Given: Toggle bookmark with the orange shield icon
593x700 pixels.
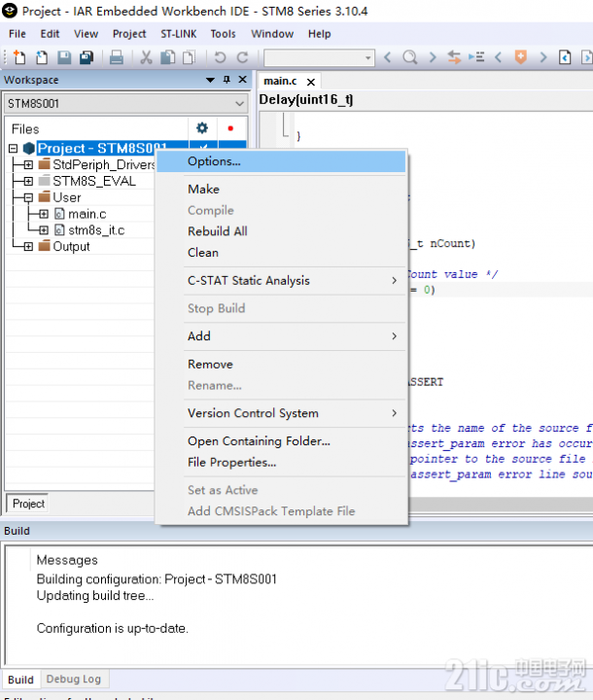Looking at the screenshot, I should (x=521, y=57).
